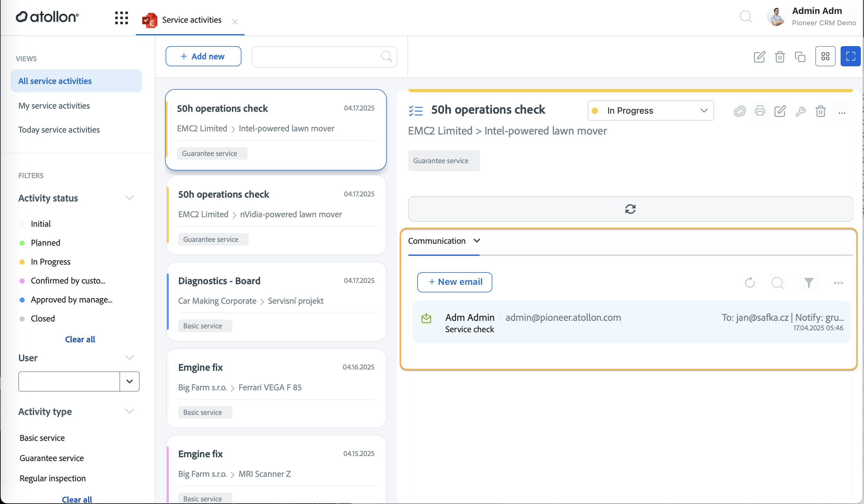Screen dimensions: 864x504
Task: Select My service activities view
Action: (x=54, y=106)
